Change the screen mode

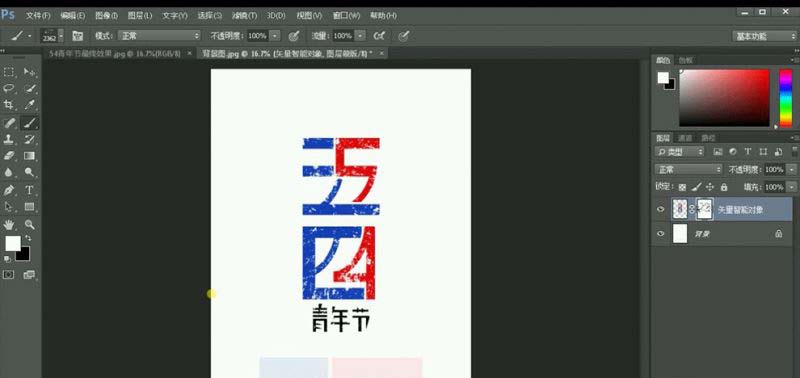click(29, 275)
